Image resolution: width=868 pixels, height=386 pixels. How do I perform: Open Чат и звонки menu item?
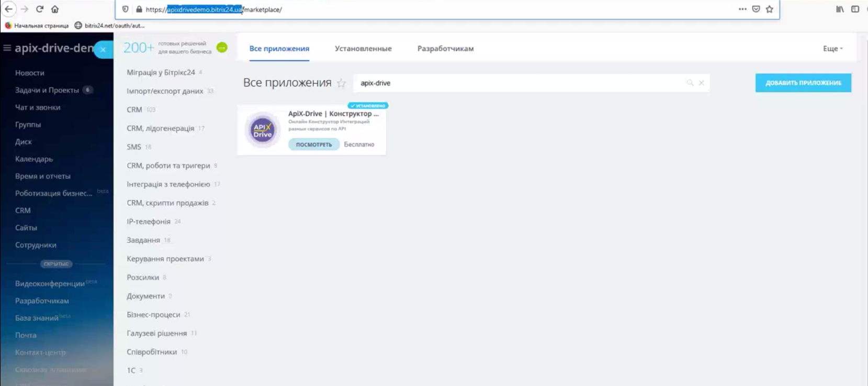tap(38, 107)
